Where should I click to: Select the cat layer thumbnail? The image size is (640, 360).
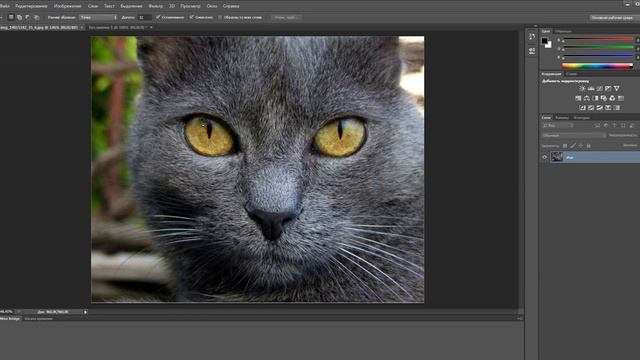[557, 157]
